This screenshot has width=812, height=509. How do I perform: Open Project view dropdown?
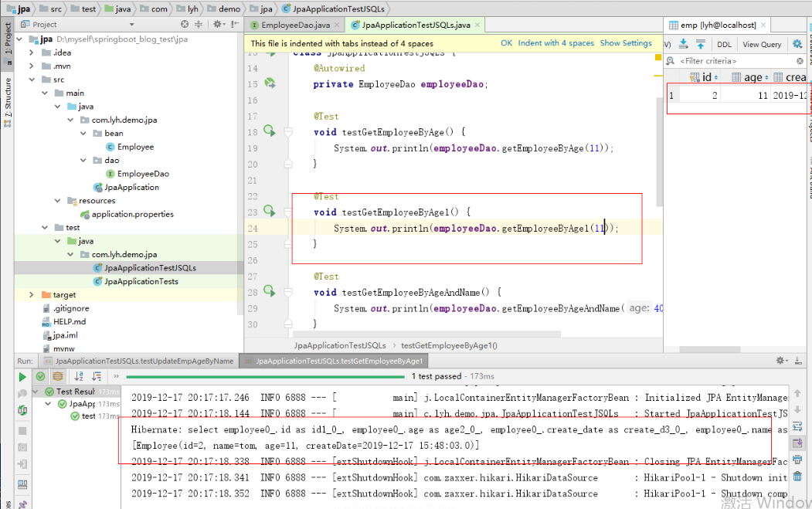[x=131, y=25]
